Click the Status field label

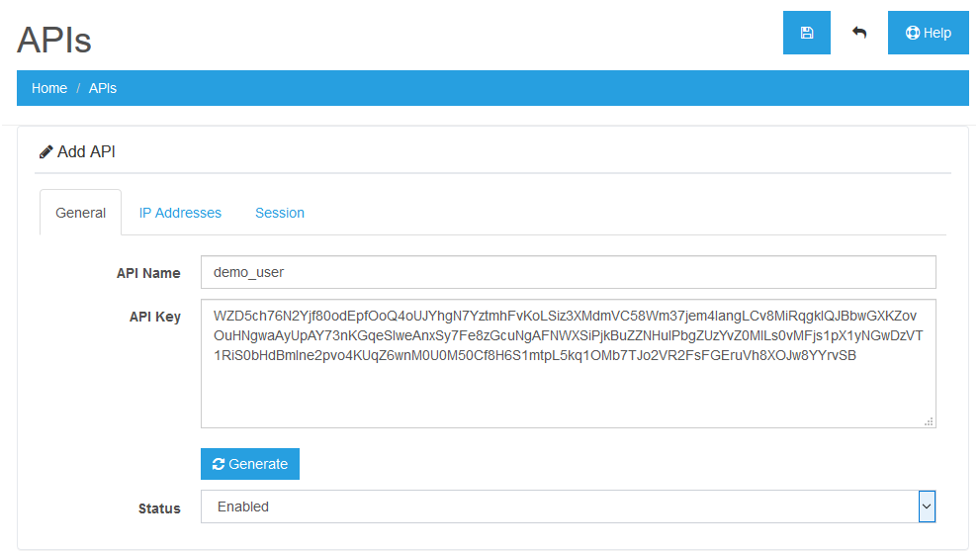tap(159, 508)
